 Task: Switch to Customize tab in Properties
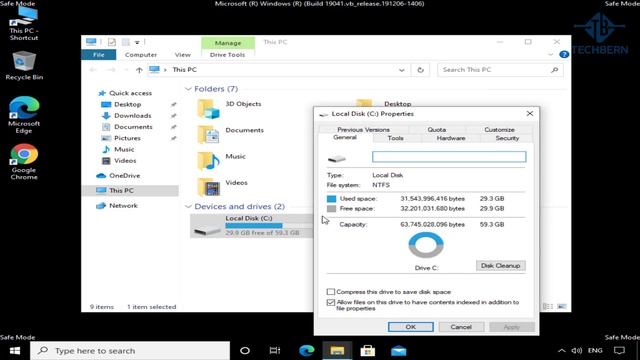[499, 129]
